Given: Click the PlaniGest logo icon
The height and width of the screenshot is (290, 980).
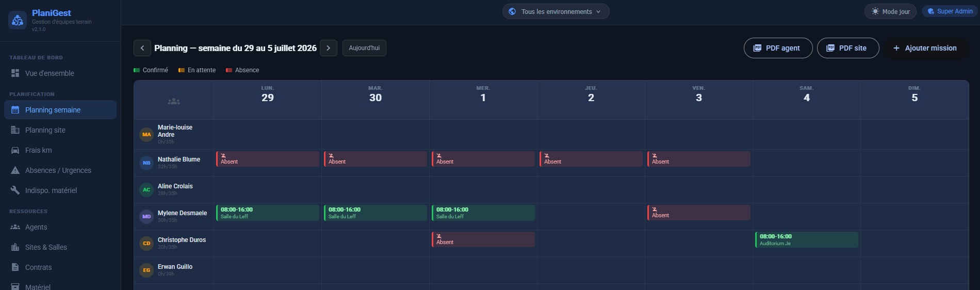Looking at the screenshot, I should [18, 20].
